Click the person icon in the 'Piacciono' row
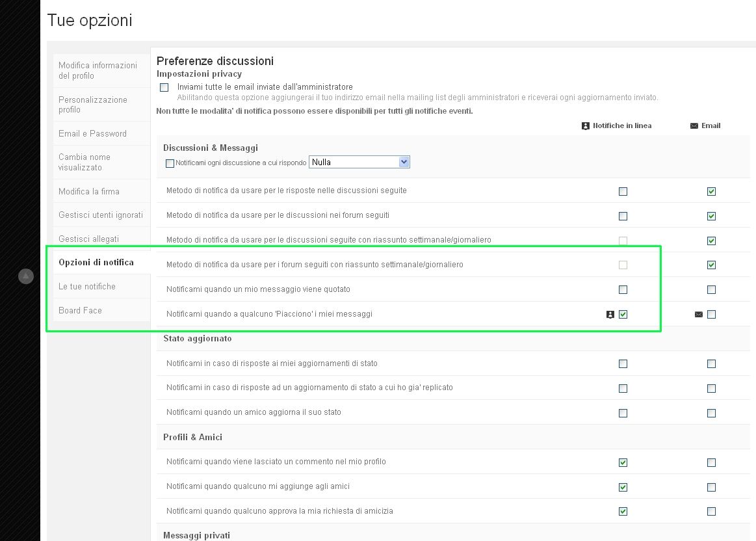This screenshot has height=541, width=756. point(610,315)
